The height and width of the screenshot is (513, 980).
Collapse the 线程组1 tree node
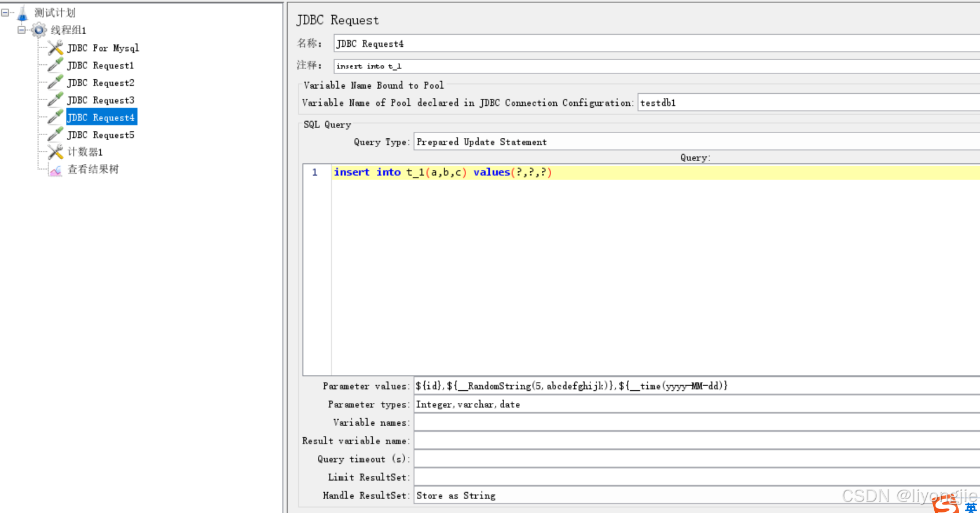click(x=21, y=30)
